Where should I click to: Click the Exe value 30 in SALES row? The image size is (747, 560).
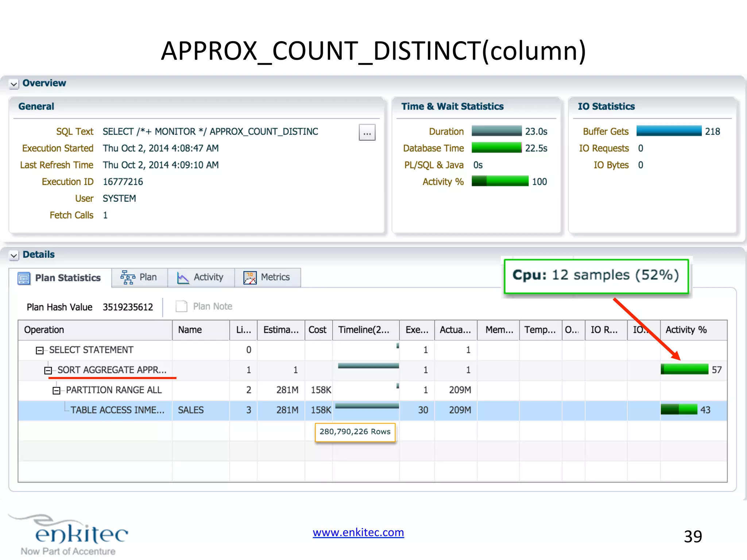[x=423, y=410]
